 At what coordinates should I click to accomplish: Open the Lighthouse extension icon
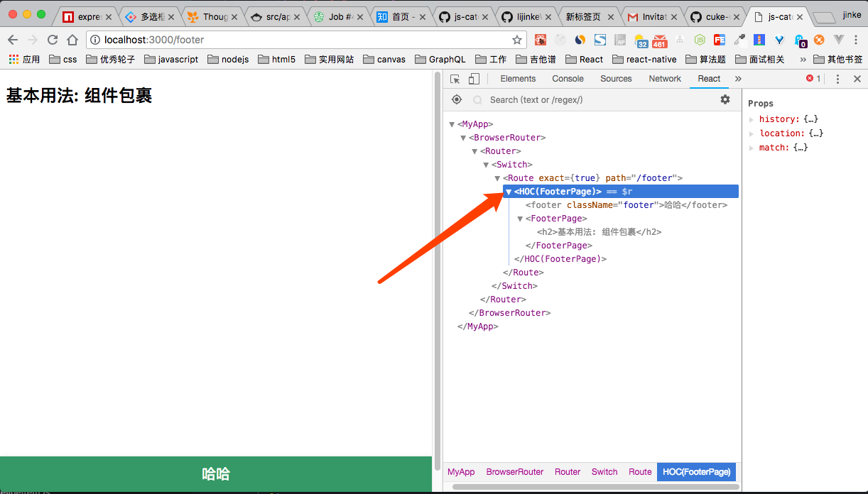(759, 40)
